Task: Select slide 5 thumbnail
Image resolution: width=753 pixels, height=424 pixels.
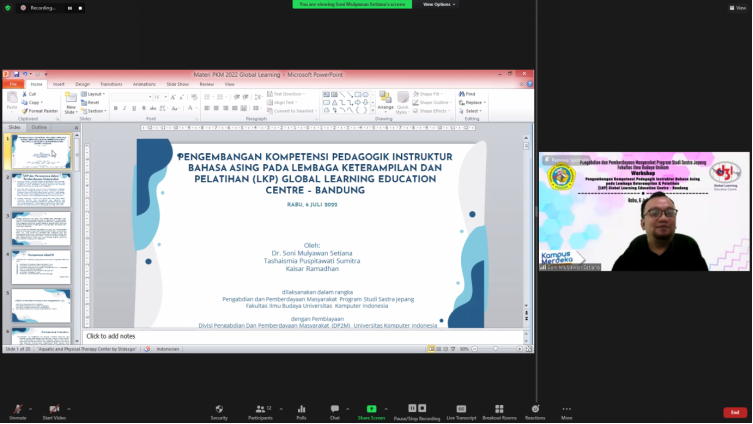Action: (x=41, y=306)
